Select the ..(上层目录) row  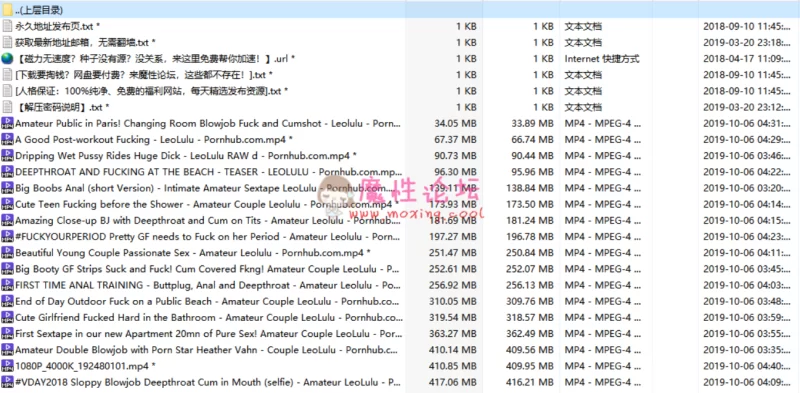(400, 10)
